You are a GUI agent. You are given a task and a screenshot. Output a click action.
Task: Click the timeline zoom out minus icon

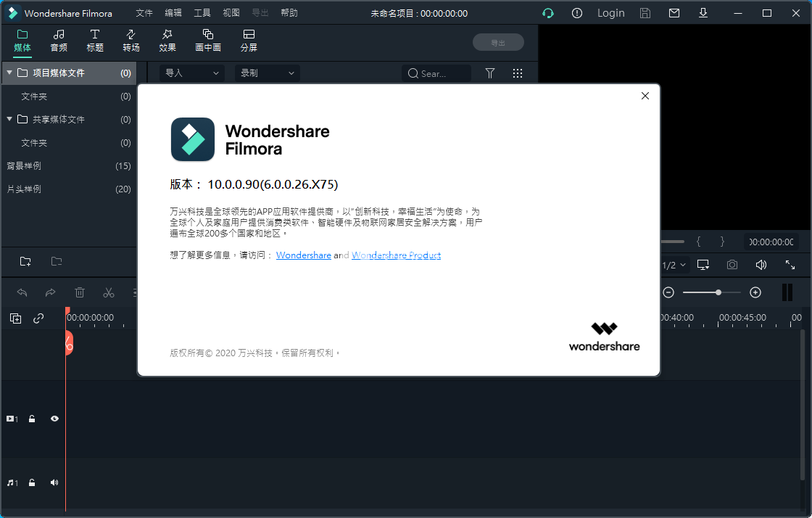(668, 292)
